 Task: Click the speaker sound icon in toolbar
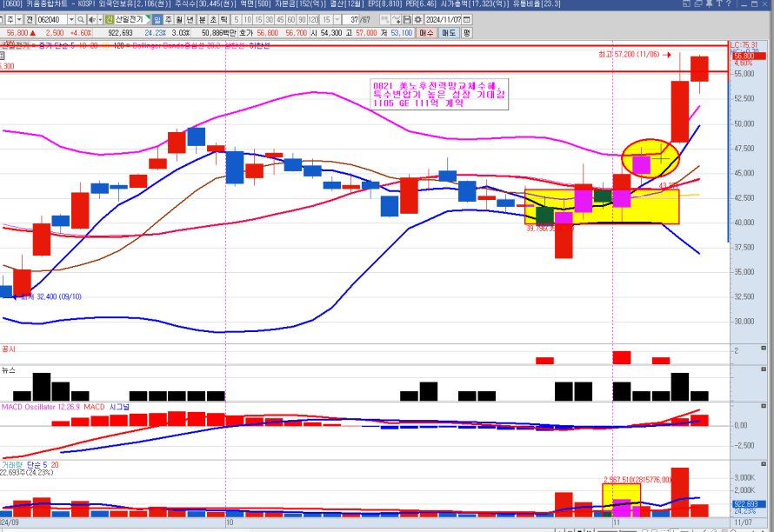(x=92, y=20)
